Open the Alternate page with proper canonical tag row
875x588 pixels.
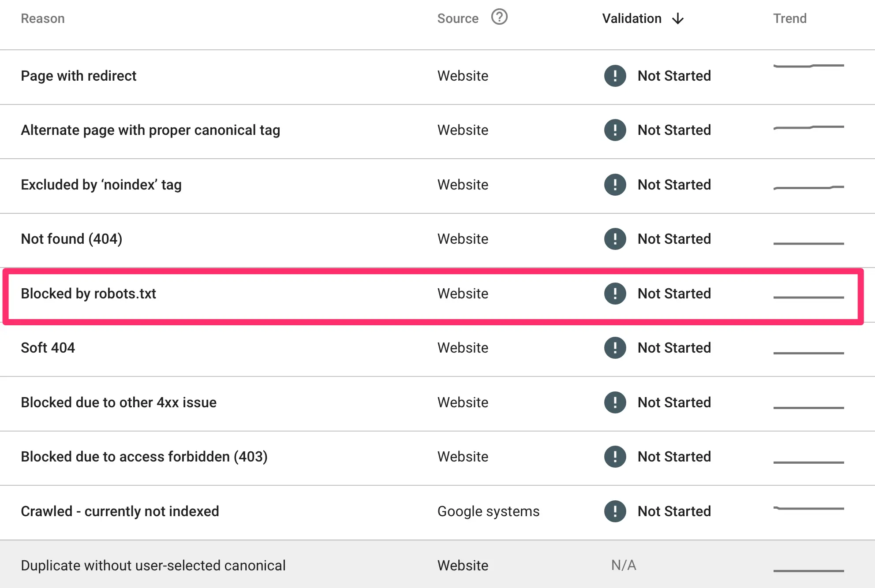150,130
